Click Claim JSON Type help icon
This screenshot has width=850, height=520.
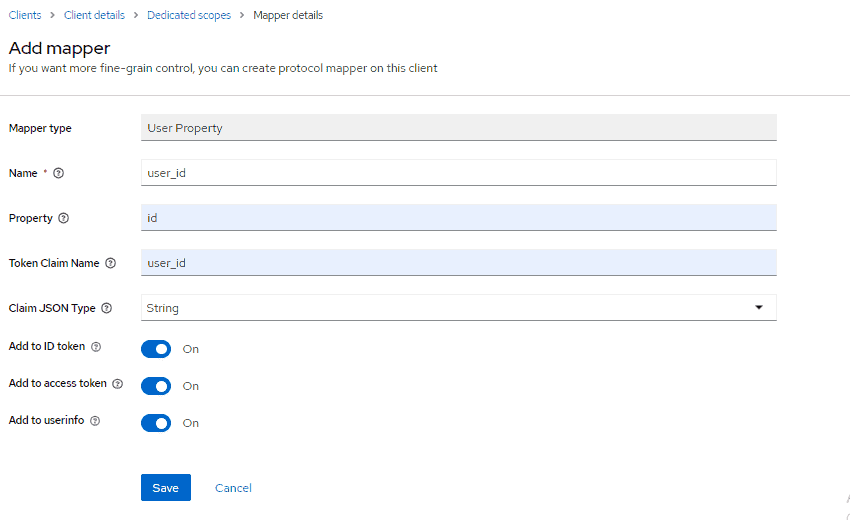[x=107, y=308]
